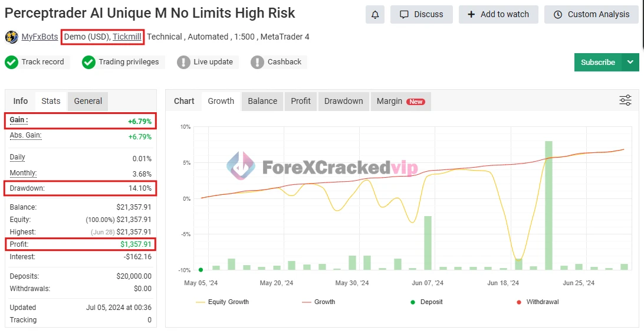Toggle Withdrawal markers in legend
The height and width of the screenshot is (333, 644).
coord(538,302)
